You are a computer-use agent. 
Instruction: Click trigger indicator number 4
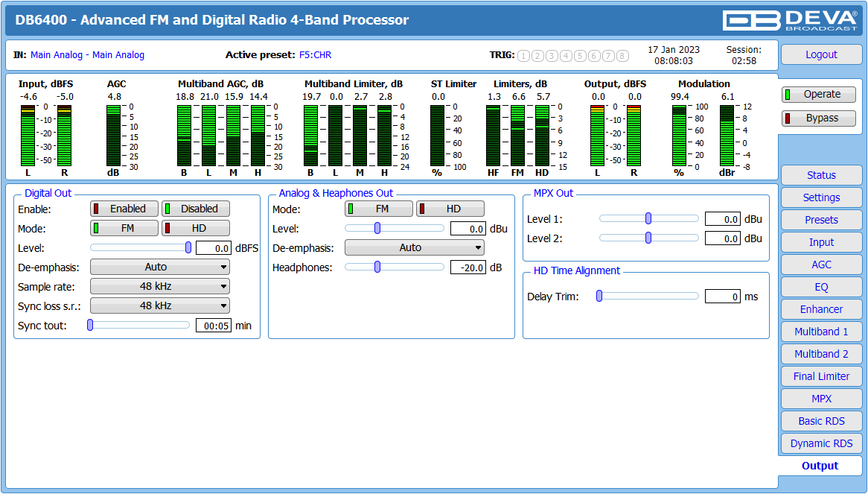(x=566, y=55)
